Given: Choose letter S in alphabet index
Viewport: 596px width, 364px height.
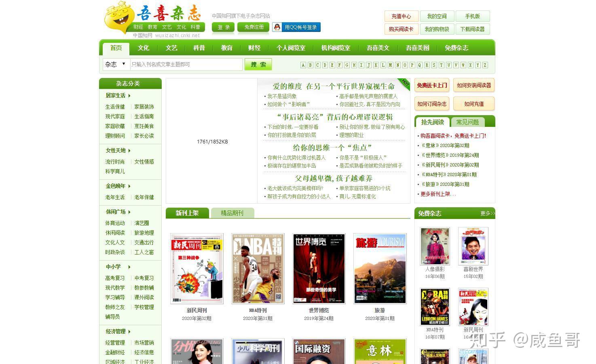Looking at the screenshot, I should tap(434, 65).
